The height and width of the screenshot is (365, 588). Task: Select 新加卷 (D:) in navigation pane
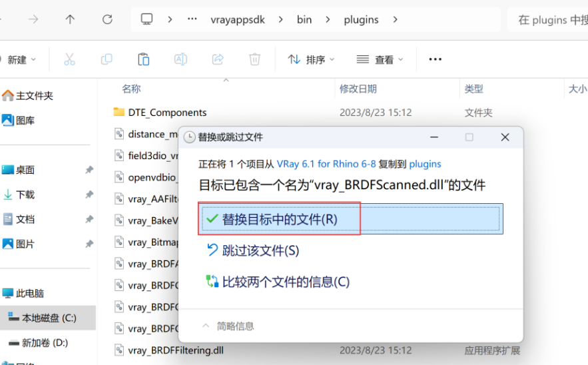(38, 342)
